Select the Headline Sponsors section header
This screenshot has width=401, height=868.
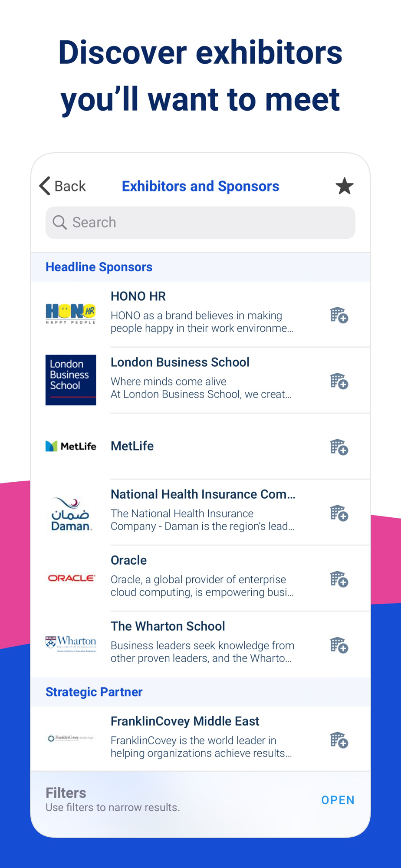200,267
